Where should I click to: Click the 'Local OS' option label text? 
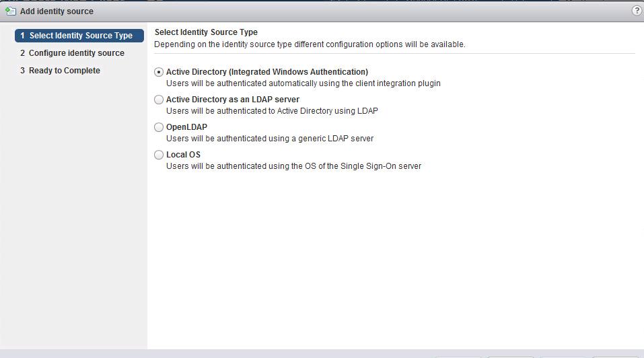183,155
